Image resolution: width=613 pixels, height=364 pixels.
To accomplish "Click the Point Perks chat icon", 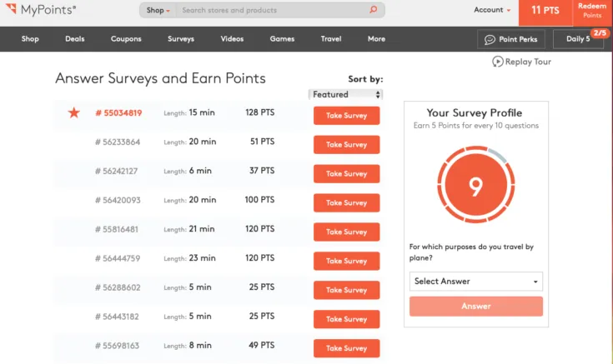I will click(490, 39).
